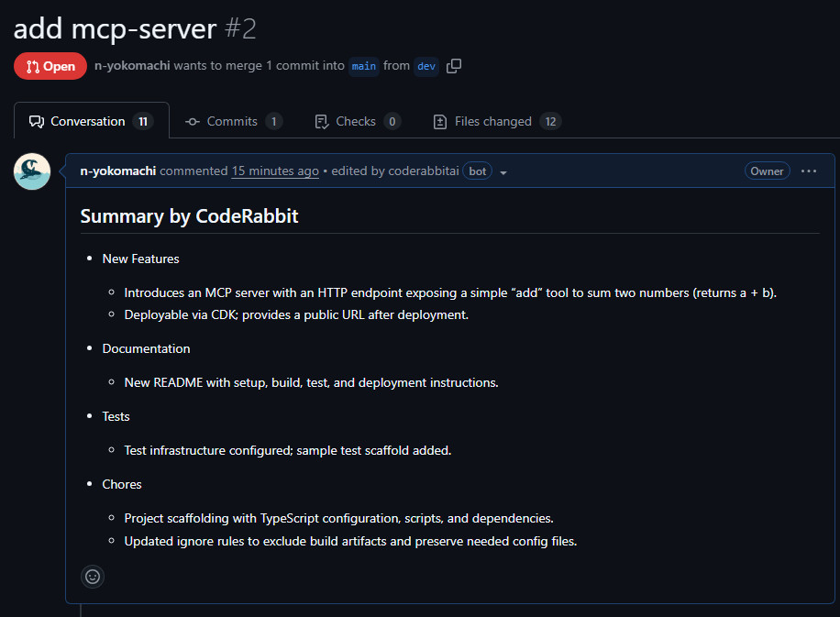This screenshot has height=617, width=840.
Task: Click the #2 pull request number
Action: [240, 28]
